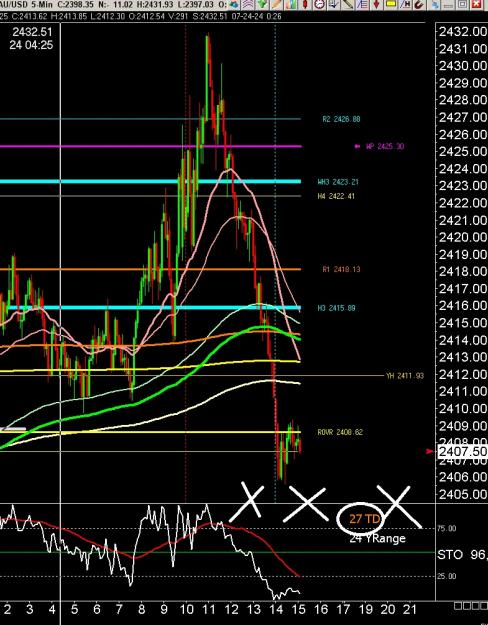
Task: Click hour 4 on the time axis
Action: (x=52, y=609)
